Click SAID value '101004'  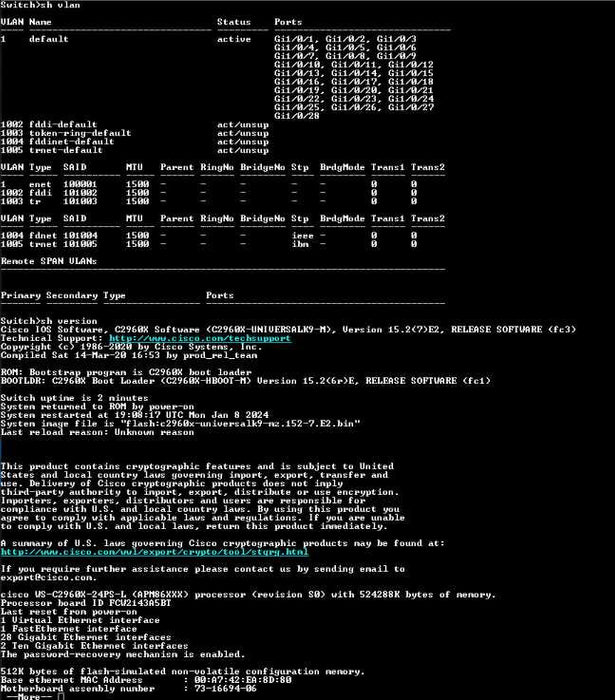(80, 236)
